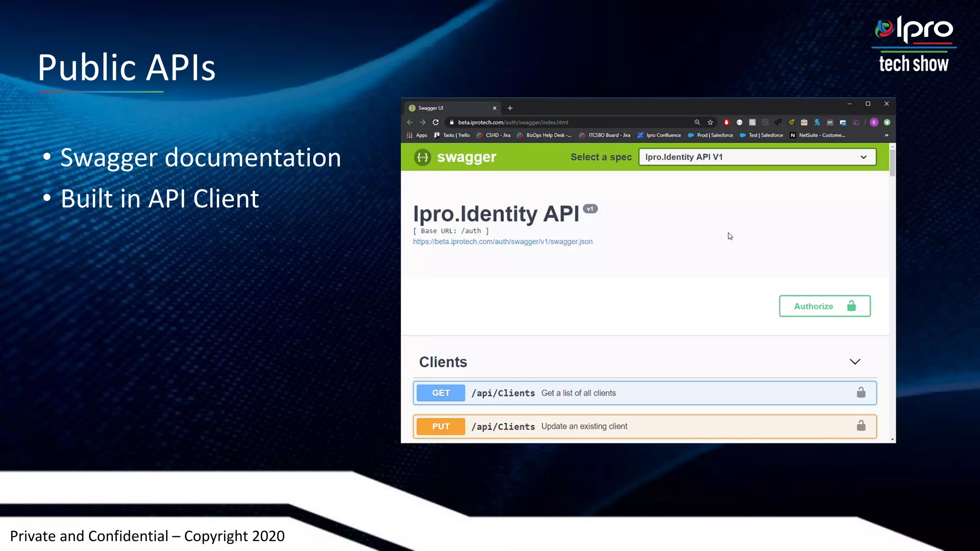Collapse the Clients section chevron
Image resolution: width=980 pixels, height=551 pixels.
pyautogui.click(x=855, y=362)
